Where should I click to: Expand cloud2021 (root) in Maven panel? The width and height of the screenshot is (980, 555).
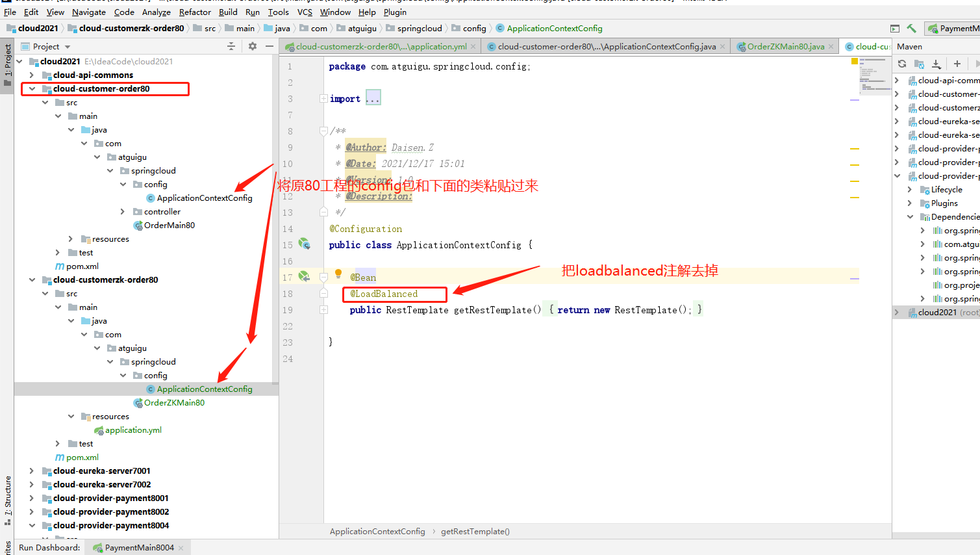point(897,312)
